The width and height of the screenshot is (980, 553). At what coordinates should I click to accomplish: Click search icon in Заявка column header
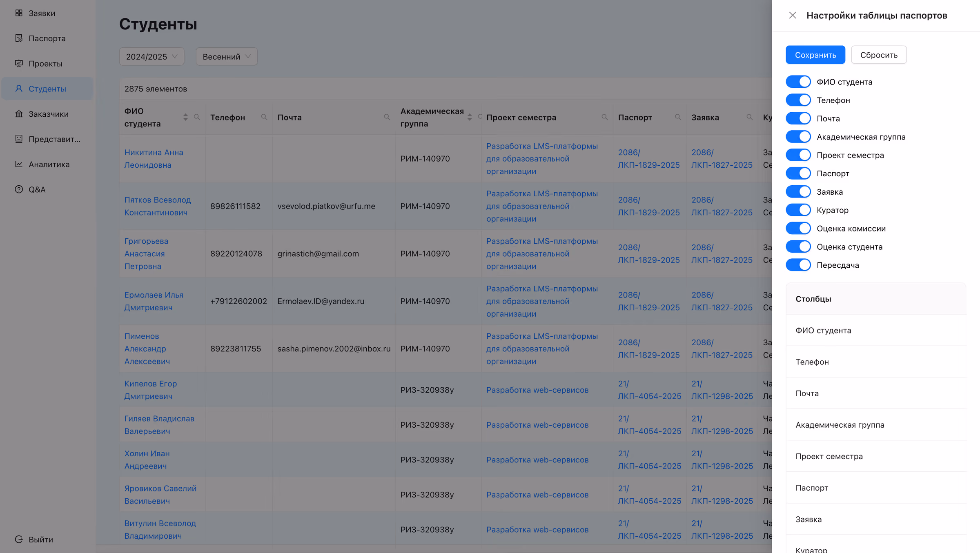(749, 117)
